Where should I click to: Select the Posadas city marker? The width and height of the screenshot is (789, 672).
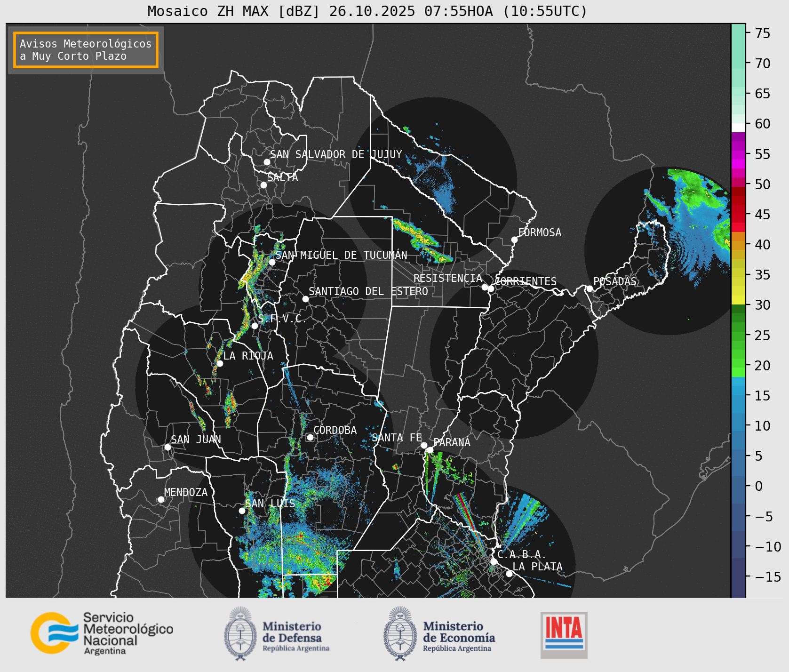[590, 288]
